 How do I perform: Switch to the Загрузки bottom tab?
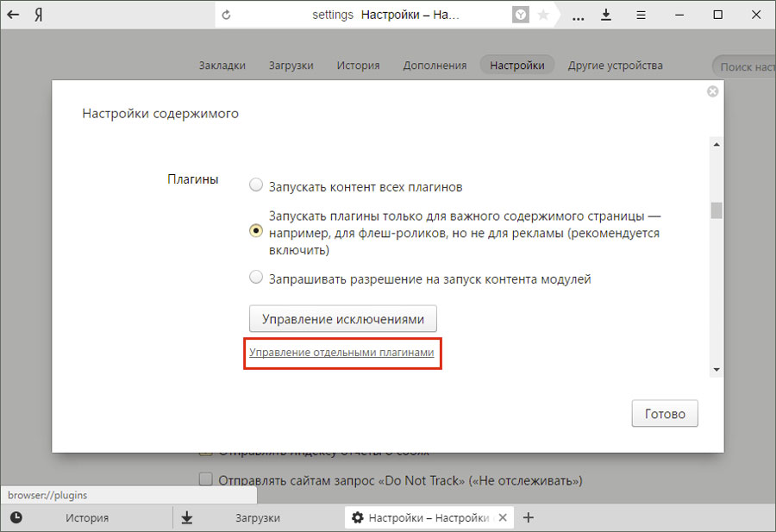(258, 517)
